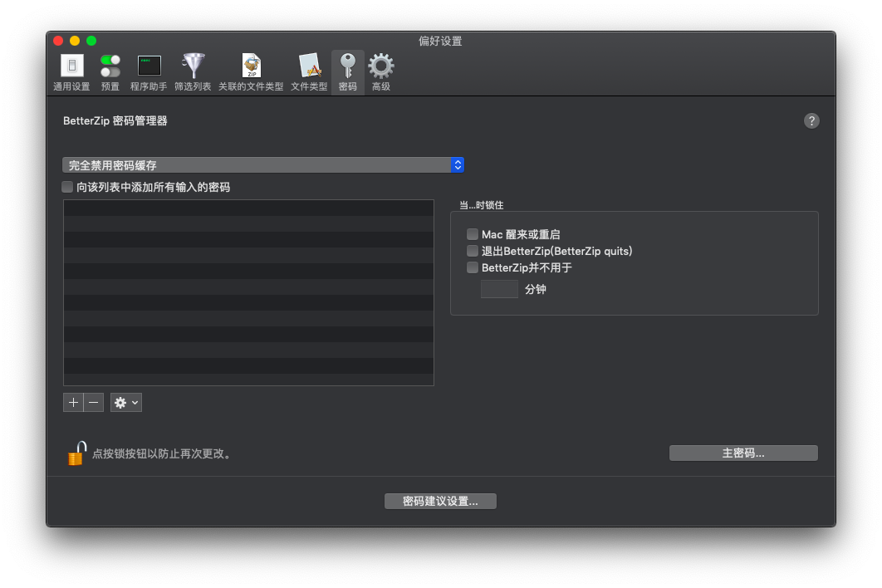Toggle 退出BetterZip(BetterZip quits) checkbox
This screenshot has height=588, width=882.
[473, 251]
